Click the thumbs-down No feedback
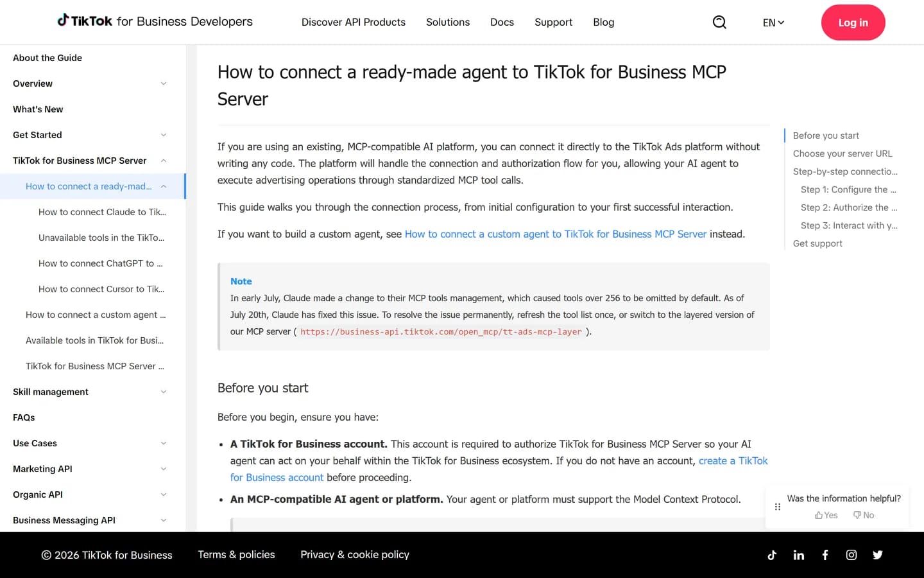Screen dimensions: 924x578 pos(864,515)
